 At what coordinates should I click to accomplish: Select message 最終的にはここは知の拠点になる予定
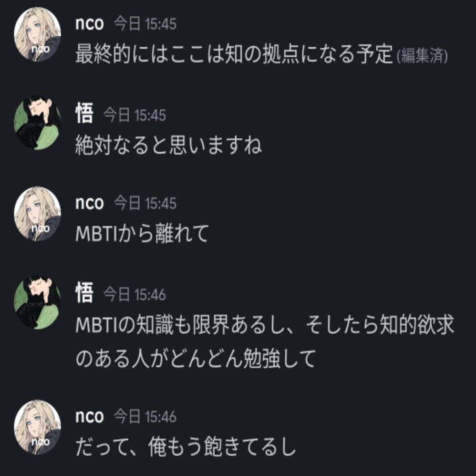[x=234, y=54]
